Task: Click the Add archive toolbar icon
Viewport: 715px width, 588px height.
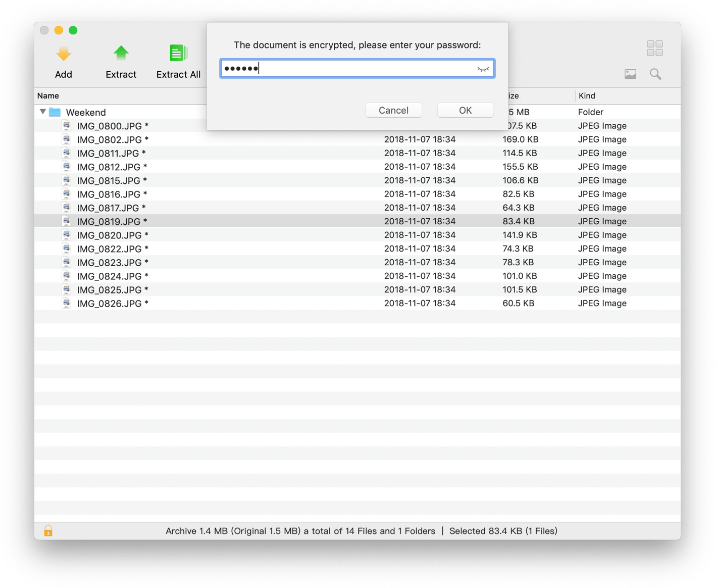Action: [63, 54]
